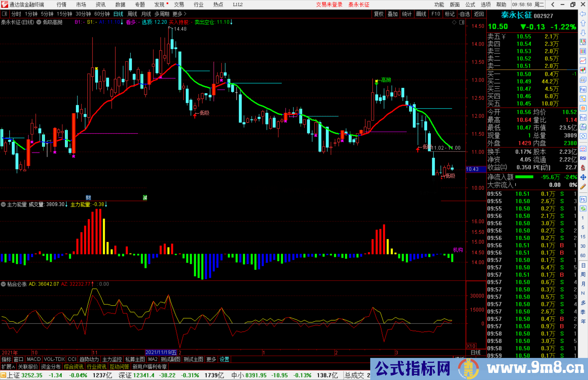Screen dimensions: 588x380
Task: Click the candlestick chart sidebar icon
Action: coord(583,70)
